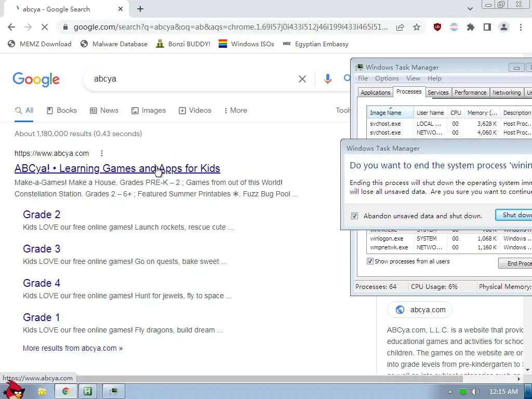Screen dimensions: 532x399
Task: Open the uBlock Origin extension icon
Action: click(437, 27)
